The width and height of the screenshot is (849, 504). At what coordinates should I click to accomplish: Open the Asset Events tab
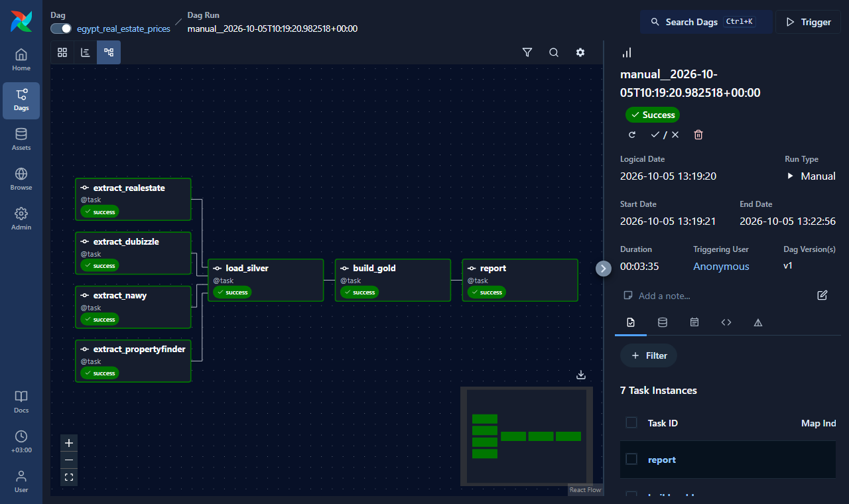point(663,322)
